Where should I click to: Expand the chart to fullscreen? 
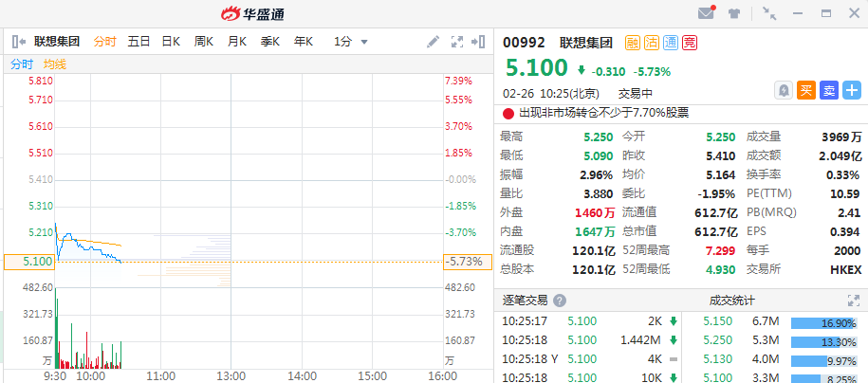click(456, 42)
